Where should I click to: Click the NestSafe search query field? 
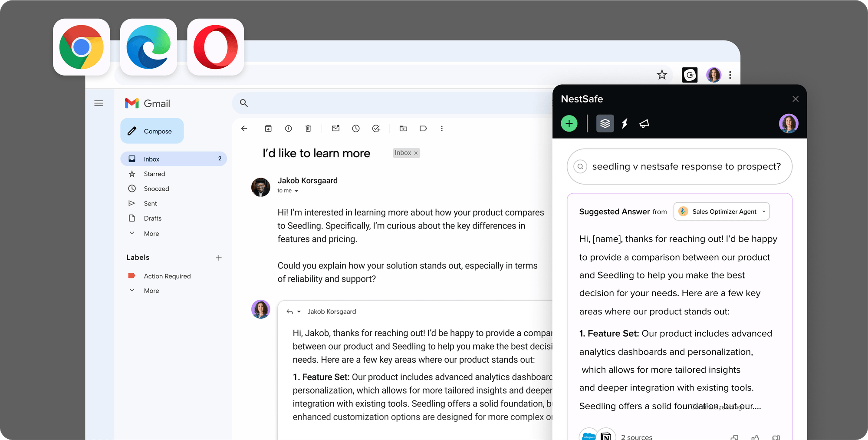click(x=680, y=166)
